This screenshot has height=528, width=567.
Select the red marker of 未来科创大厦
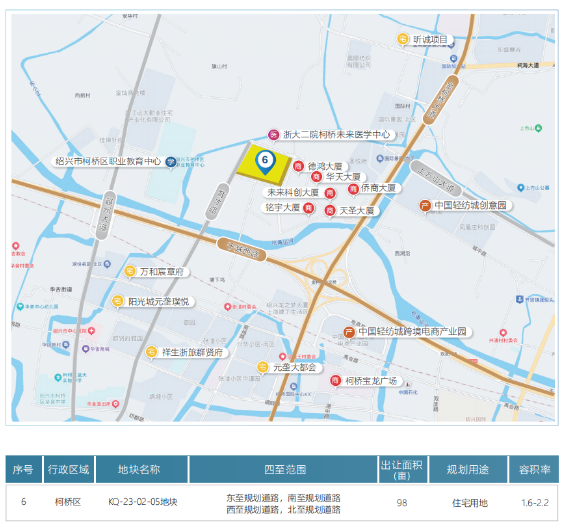tap(329, 193)
